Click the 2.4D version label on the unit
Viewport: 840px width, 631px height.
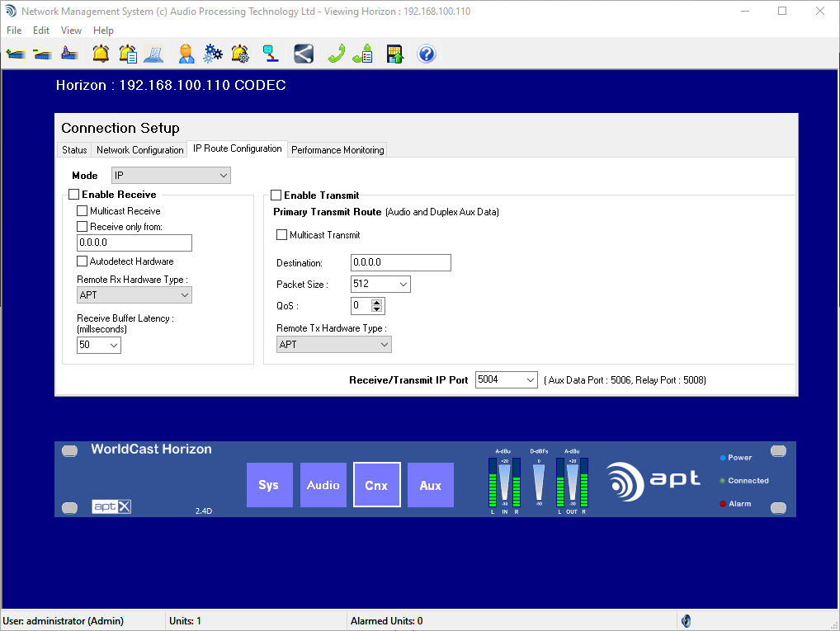204,511
